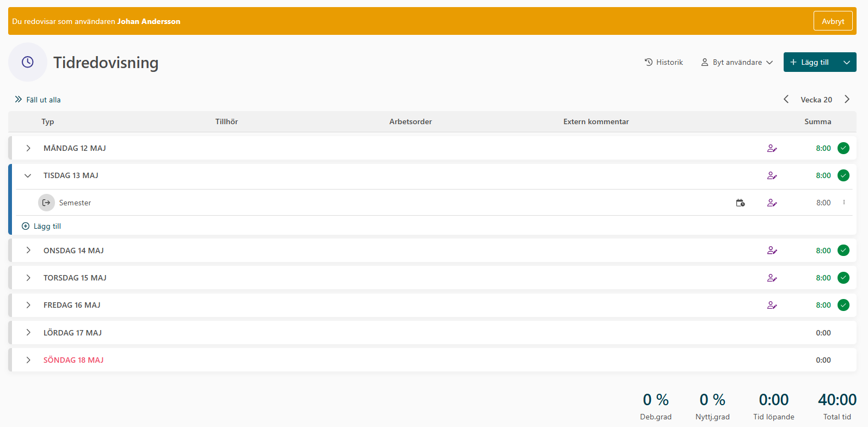Open the Byt användare dropdown

click(x=737, y=62)
